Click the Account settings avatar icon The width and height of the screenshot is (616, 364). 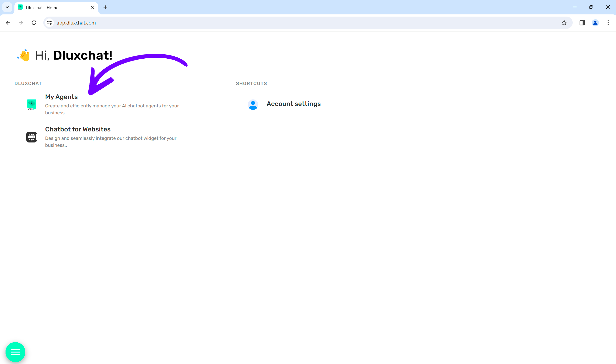(253, 105)
